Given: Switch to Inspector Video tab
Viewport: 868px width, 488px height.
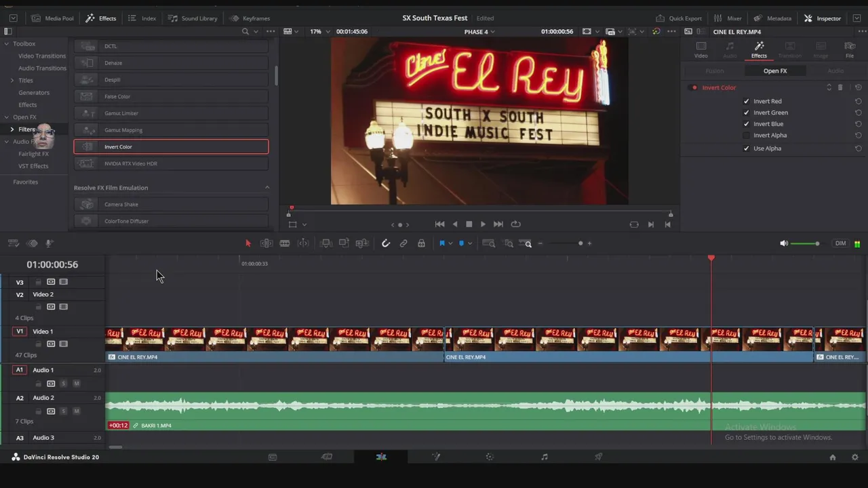Looking at the screenshot, I should coord(701,49).
